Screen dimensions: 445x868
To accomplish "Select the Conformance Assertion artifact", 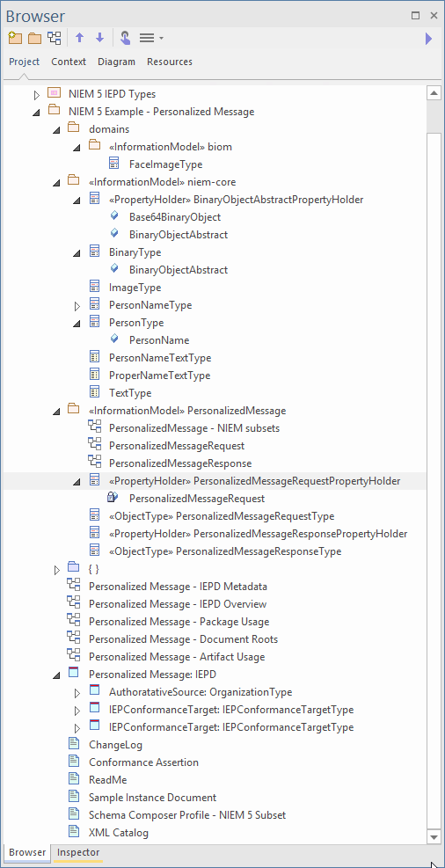I will point(143,762).
